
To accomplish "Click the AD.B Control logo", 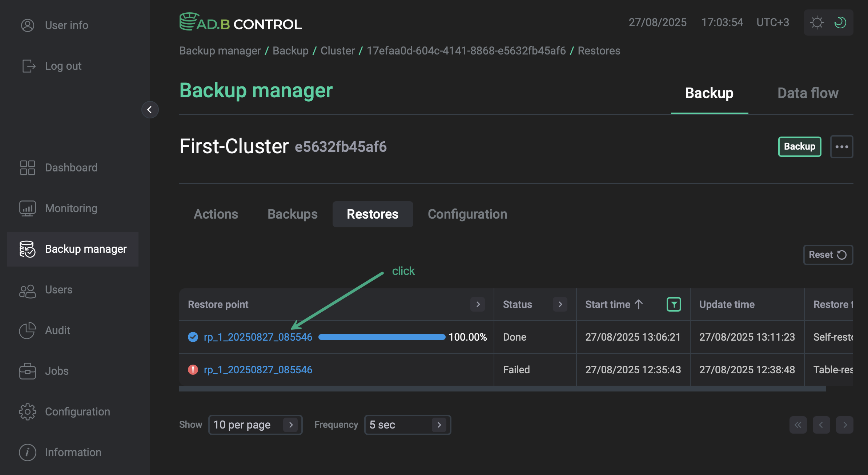I will coord(240,23).
